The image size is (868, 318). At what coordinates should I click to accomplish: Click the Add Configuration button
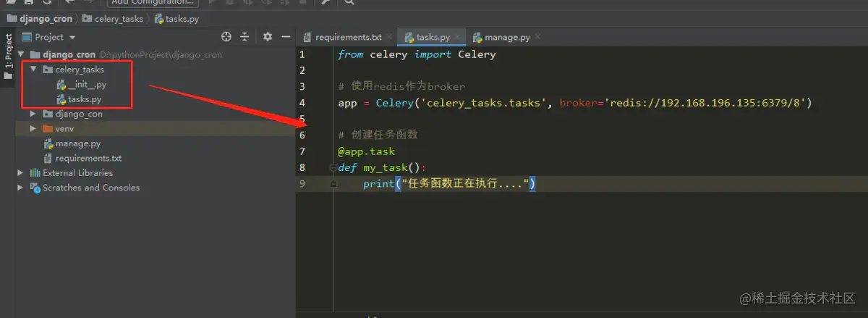point(152,2)
